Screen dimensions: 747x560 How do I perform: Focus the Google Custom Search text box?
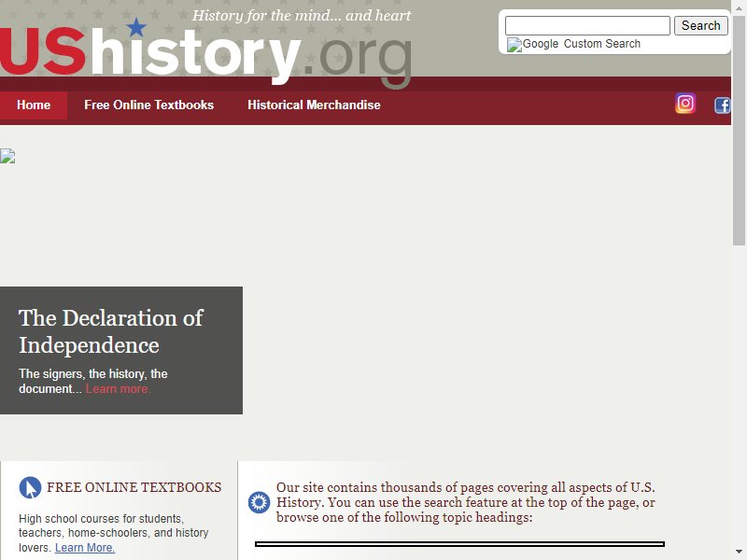[x=587, y=26]
